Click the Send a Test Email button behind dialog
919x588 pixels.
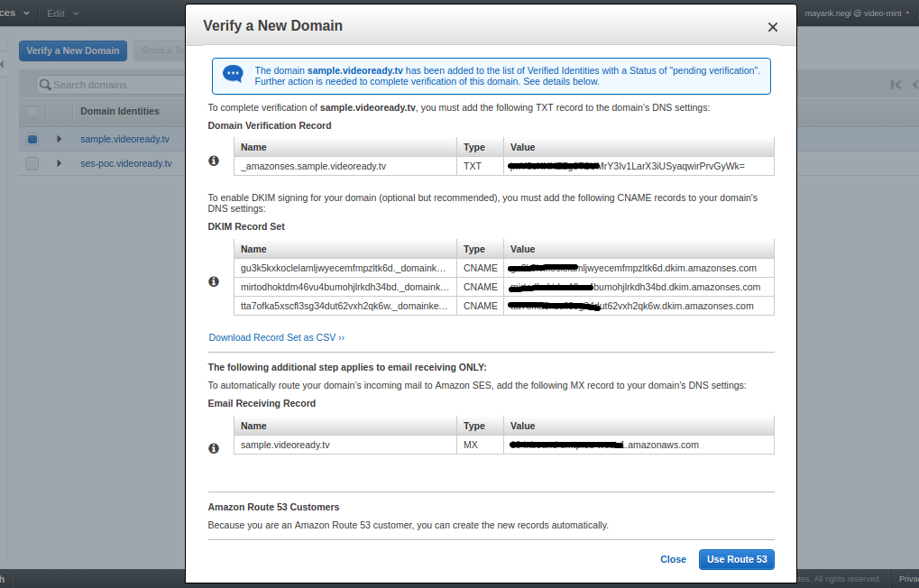(160, 51)
